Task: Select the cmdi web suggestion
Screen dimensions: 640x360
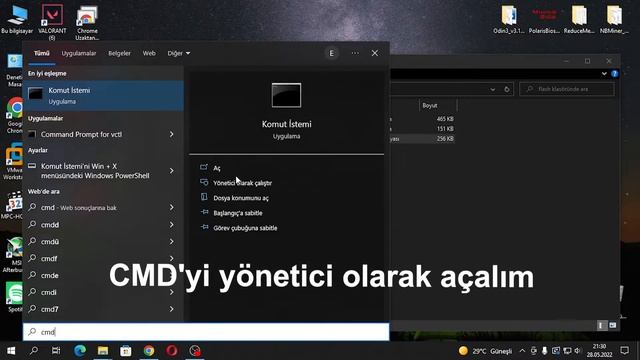Action: tap(96, 292)
